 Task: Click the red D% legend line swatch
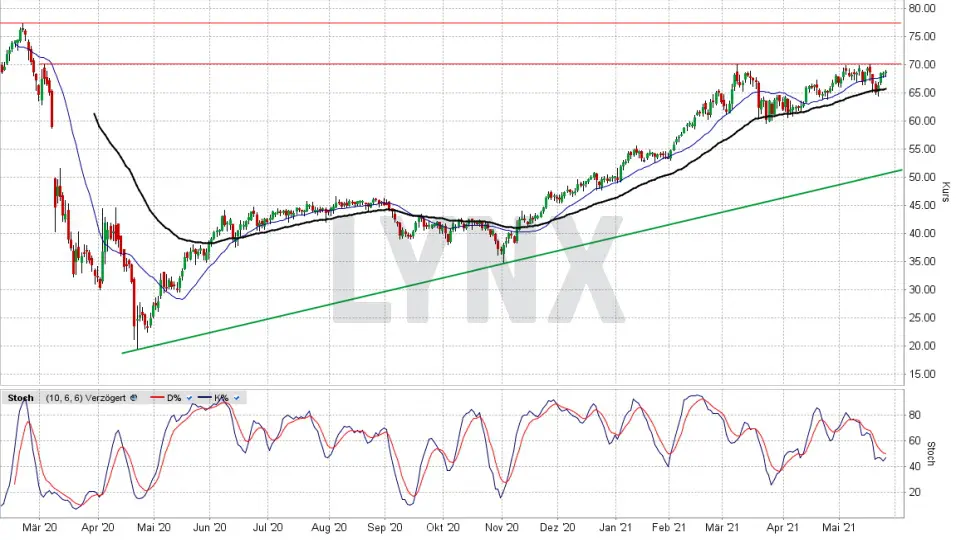click(157, 398)
